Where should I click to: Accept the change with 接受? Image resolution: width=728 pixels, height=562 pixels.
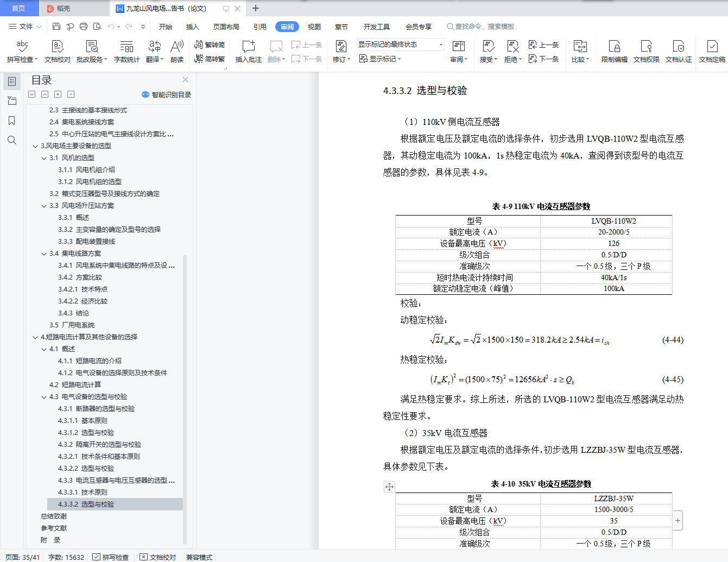click(x=489, y=52)
